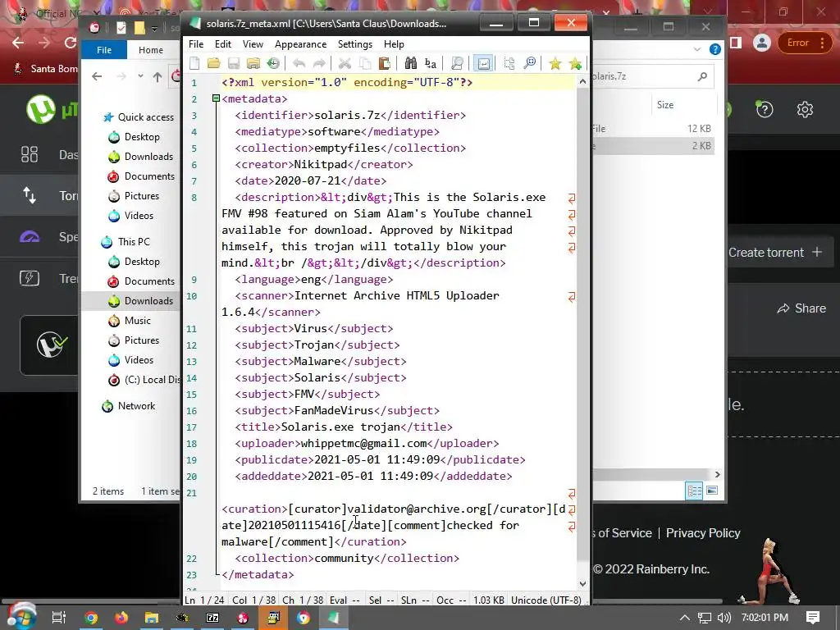This screenshot has height=630, width=840.
Task: Click the browser Error button
Action: pyautogui.click(x=804, y=43)
